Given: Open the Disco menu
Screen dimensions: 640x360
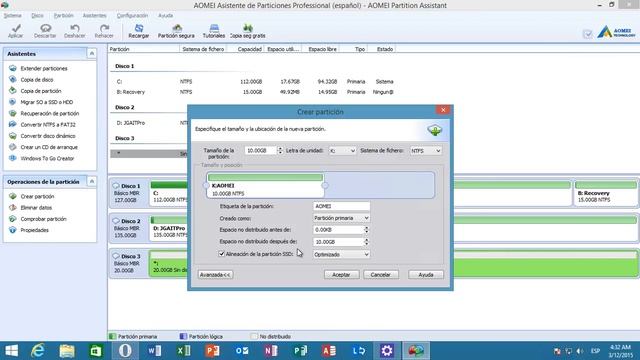Looking at the screenshot, I should point(37,16).
